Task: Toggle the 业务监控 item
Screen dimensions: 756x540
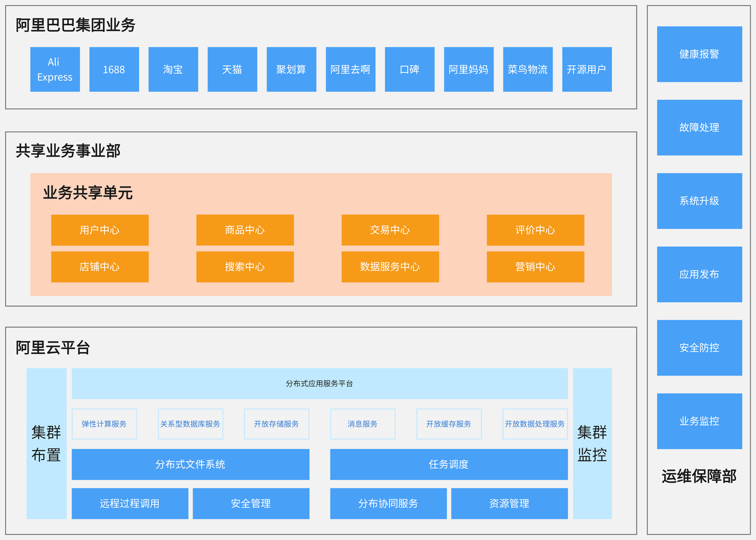Action: (x=699, y=422)
